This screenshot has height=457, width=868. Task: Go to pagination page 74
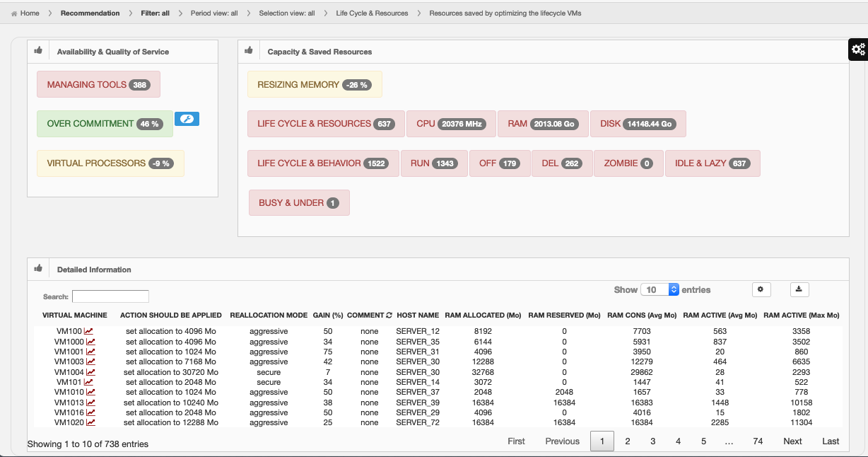(x=758, y=441)
